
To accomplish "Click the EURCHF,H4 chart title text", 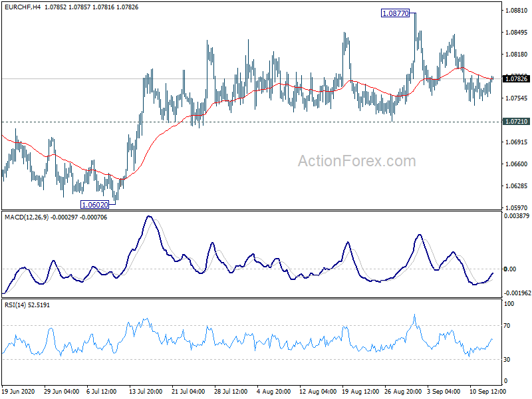I will pyautogui.click(x=23, y=7).
